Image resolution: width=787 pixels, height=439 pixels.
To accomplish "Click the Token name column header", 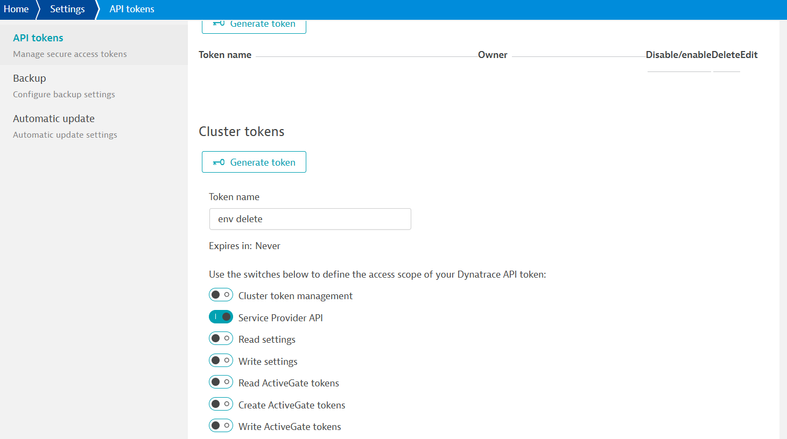I will pos(225,55).
